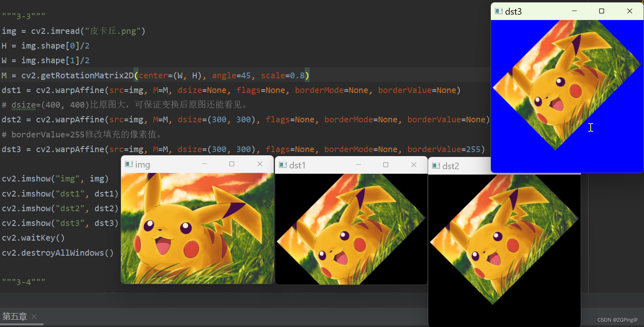Close the 第五章 tab
Image resolution: width=644 pixels, height=327 pixels.
coord(34,316)
